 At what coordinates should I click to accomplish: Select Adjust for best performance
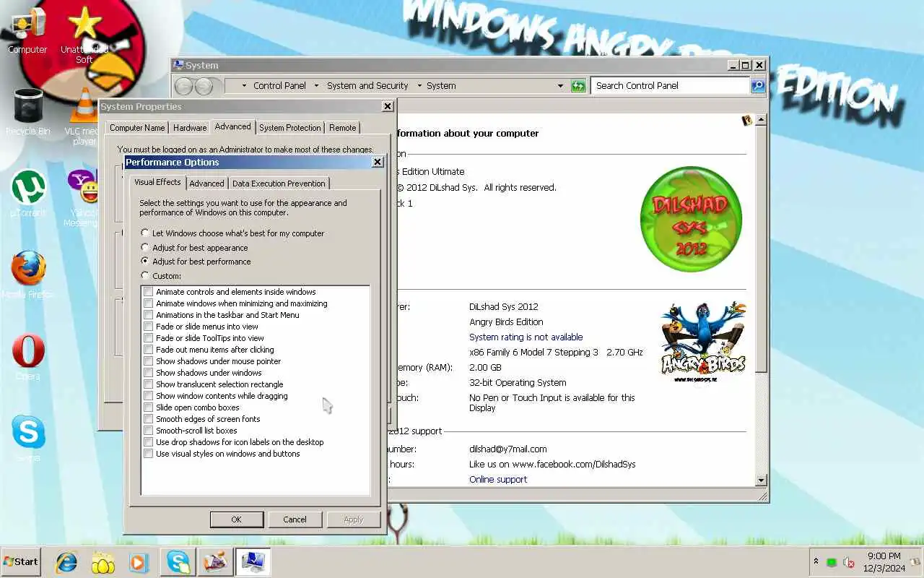coord(196,262)
